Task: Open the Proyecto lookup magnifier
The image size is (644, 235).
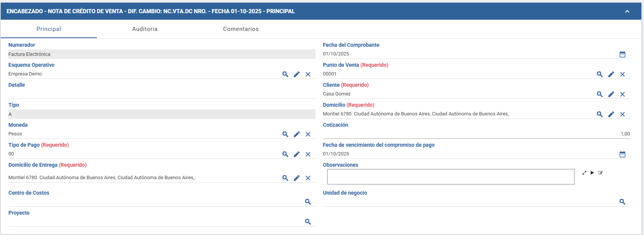Action: [x=308, y=222]
